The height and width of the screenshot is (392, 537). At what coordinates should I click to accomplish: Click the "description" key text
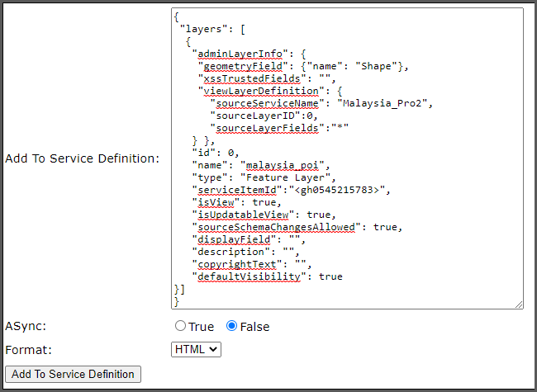tap(230, 252)
